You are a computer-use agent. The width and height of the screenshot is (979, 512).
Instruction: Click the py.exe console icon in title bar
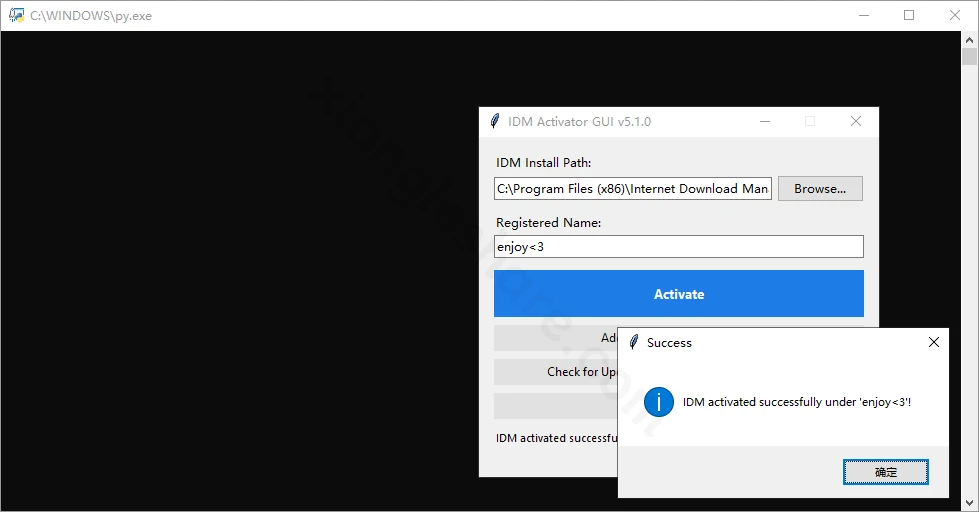point(16,15)
